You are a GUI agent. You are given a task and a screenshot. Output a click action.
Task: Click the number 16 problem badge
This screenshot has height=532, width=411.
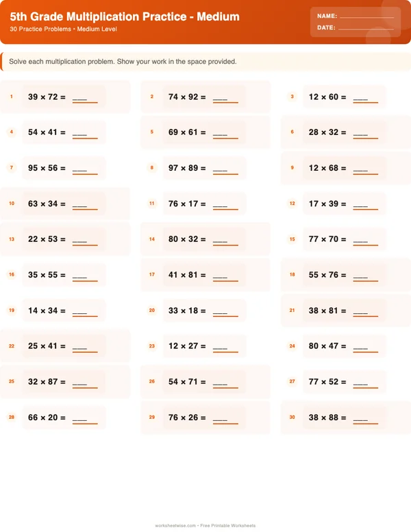(12, 275)
